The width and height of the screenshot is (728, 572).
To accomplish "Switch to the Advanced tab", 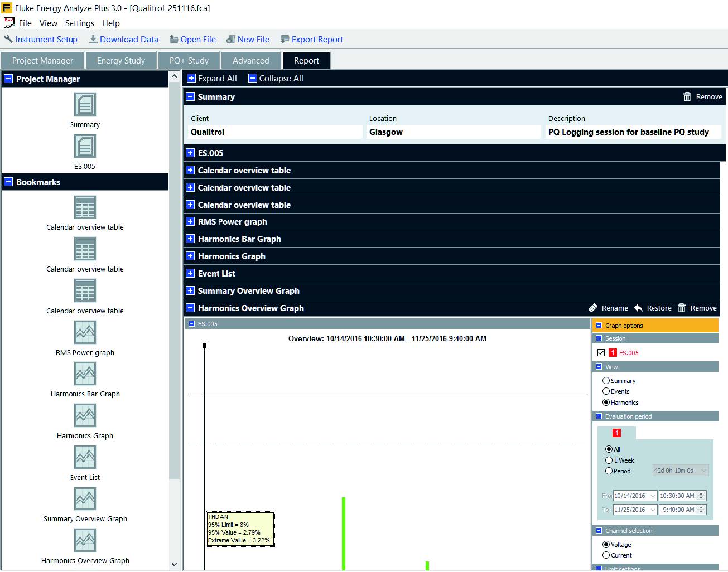I will (251, 60).
